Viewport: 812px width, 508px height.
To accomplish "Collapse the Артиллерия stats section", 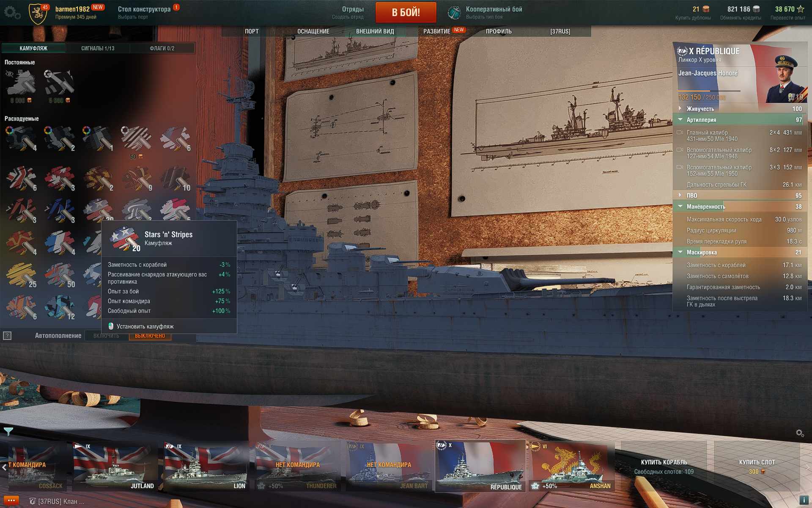I will click(x=740, y=120).
